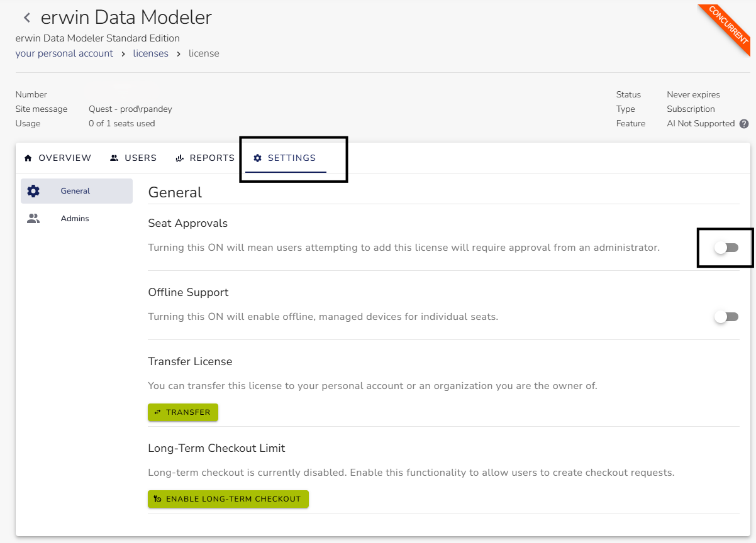Click the AI Not Supported help icon

pos(744,124)
